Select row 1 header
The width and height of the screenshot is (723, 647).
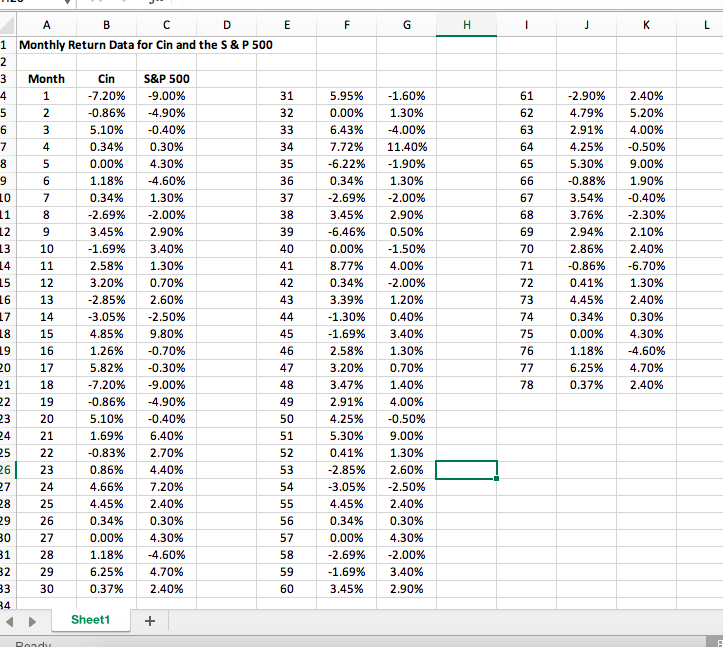[7, 45]
